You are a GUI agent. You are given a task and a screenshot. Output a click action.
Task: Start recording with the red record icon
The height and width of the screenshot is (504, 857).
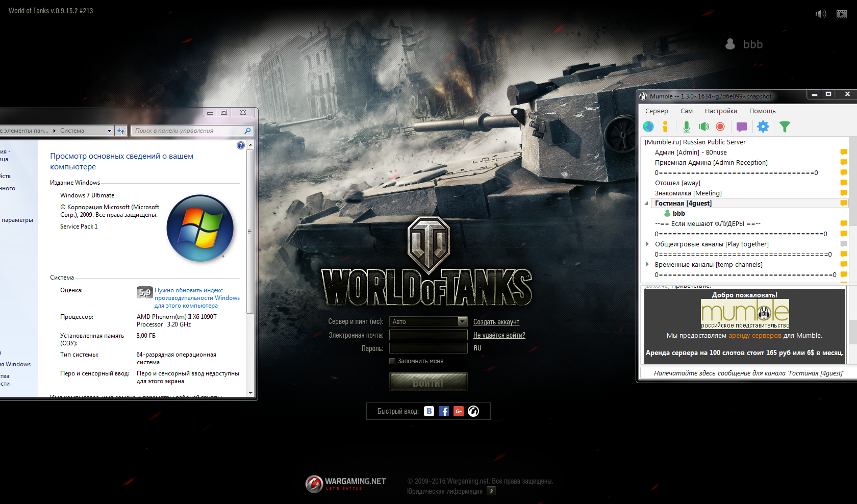pyautogui.click(x=720, y=127)
